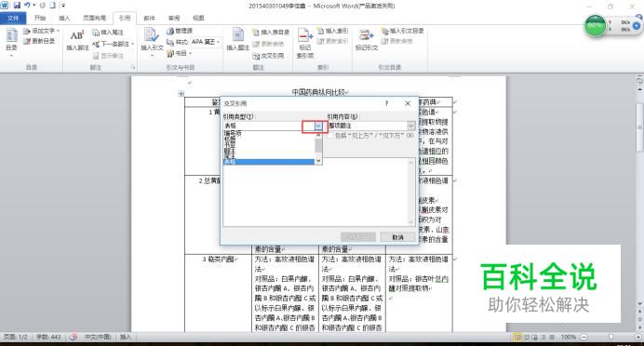Open the 文件 (File) tab

(x=13, y=18)
